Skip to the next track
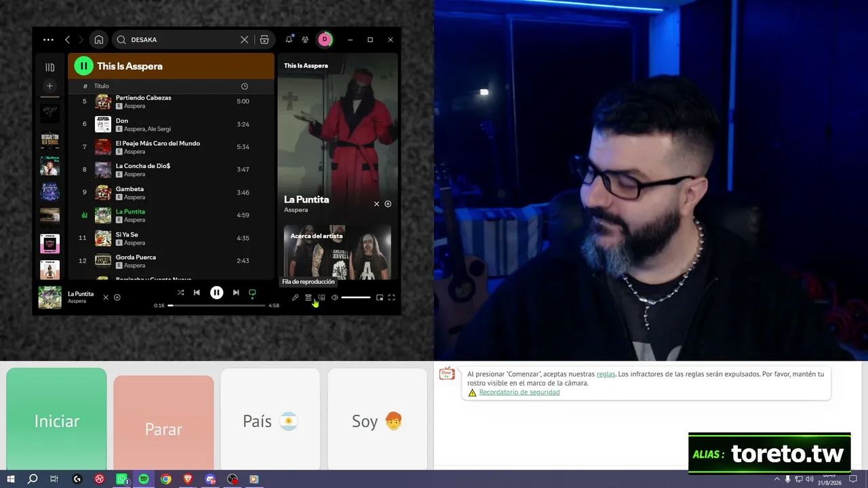Viewport: 868px width, 488px height. 236,293
